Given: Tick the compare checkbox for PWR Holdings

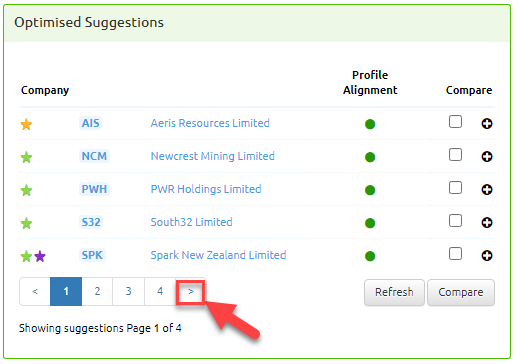Looking at the screenshot, I should 455,188.
